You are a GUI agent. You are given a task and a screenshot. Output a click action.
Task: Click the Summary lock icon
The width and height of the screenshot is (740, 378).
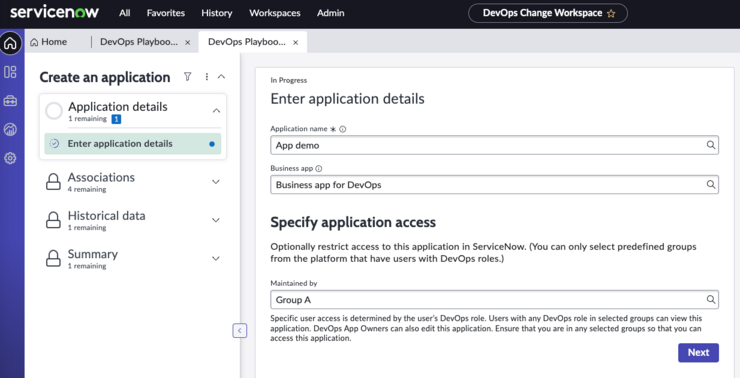tap(53, 259)
